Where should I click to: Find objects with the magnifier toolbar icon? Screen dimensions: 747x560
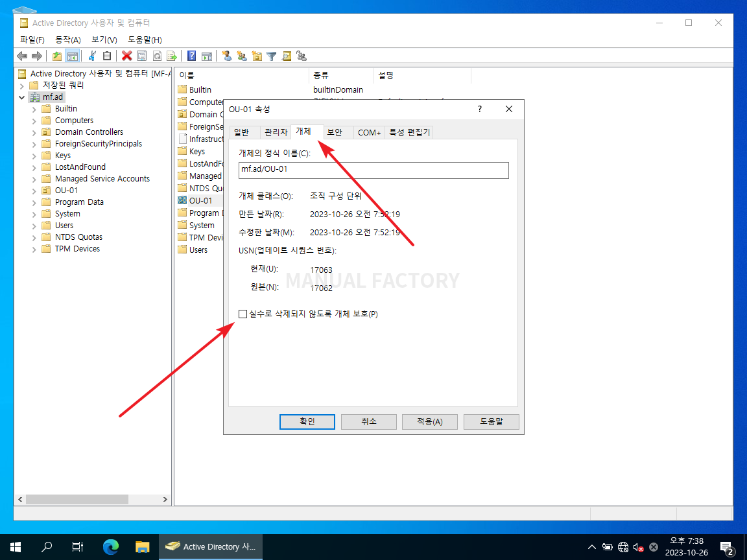[287, 56]
